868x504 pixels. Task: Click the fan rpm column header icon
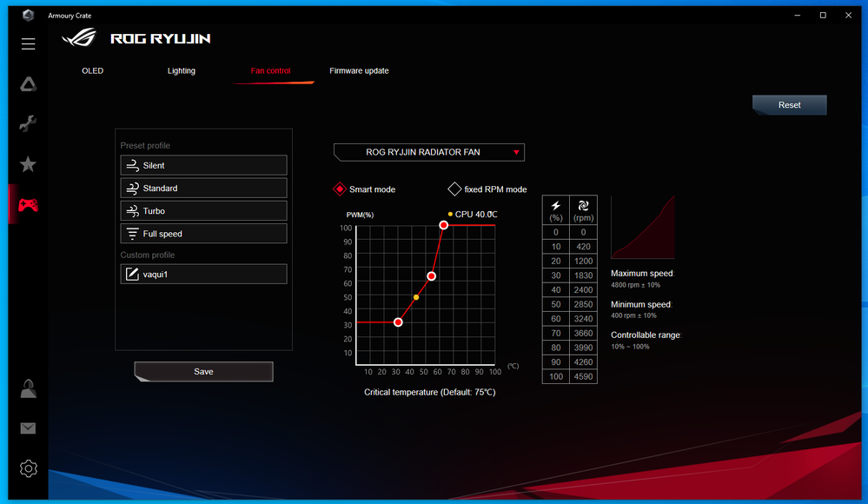tap(584, 205)
